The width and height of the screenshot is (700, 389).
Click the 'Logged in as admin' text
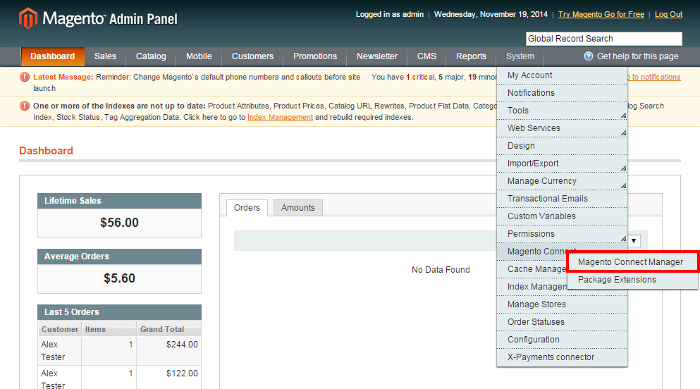[x=390, y=14]
